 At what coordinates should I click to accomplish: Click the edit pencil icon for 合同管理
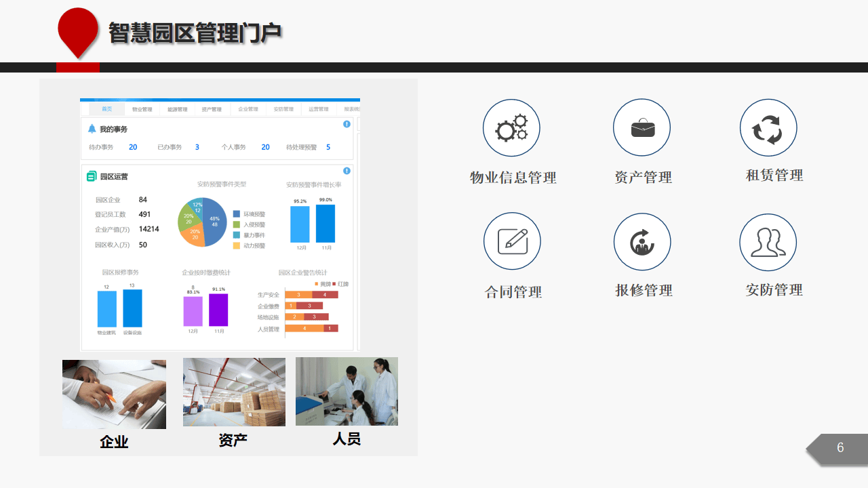(512, 241)
